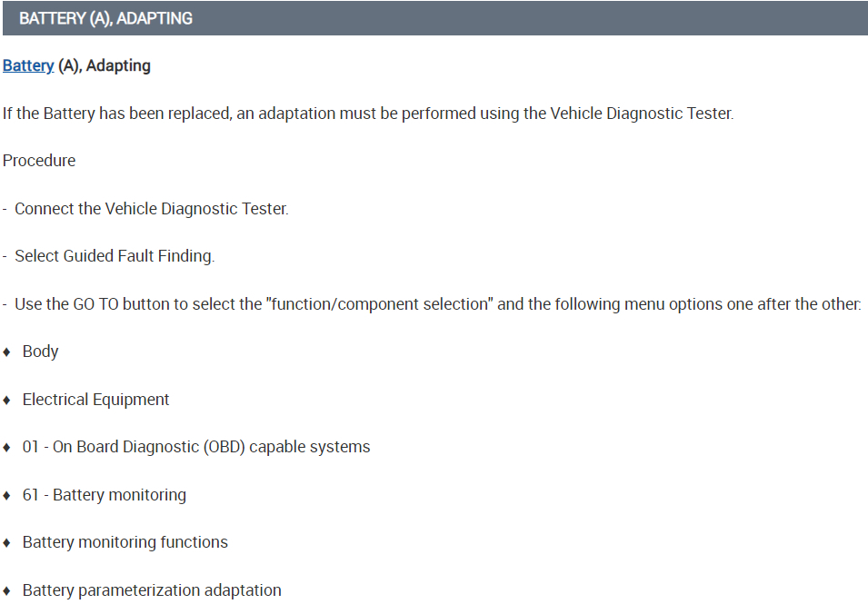
Task: Open the blue "Battery" hyperlink
Action: pyautogui.click(x=28, y=66)
